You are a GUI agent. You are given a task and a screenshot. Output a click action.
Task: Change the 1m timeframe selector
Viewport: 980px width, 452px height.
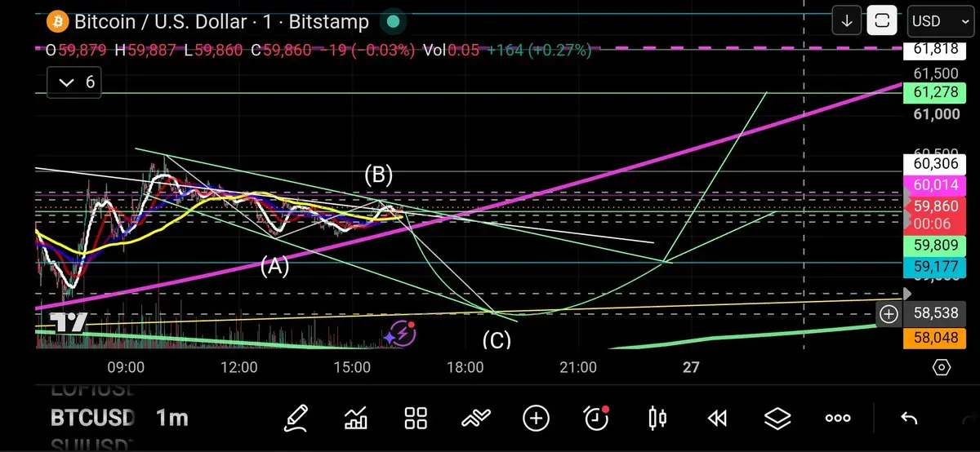click(x=172, y=419)
